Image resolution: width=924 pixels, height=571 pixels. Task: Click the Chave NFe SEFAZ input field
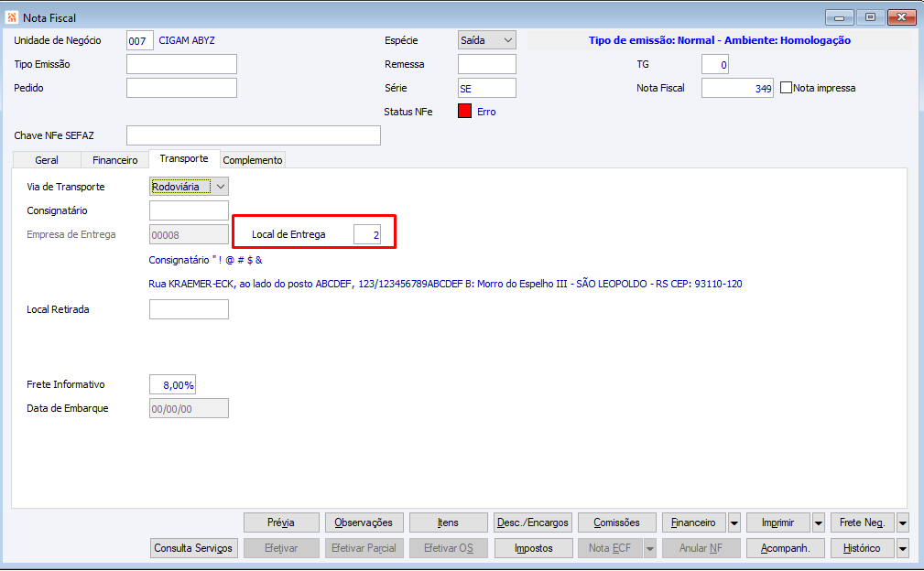point(254,135)
